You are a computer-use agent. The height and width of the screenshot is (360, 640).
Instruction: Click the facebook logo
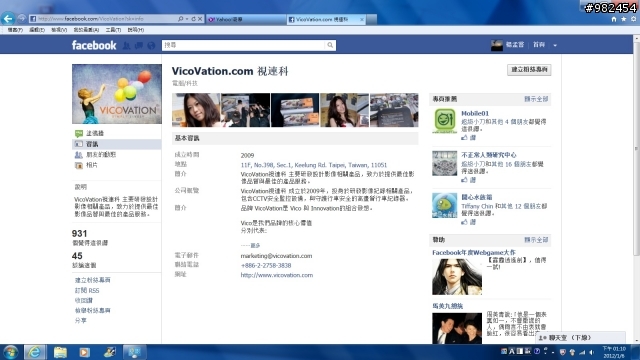tap(94, 45)
